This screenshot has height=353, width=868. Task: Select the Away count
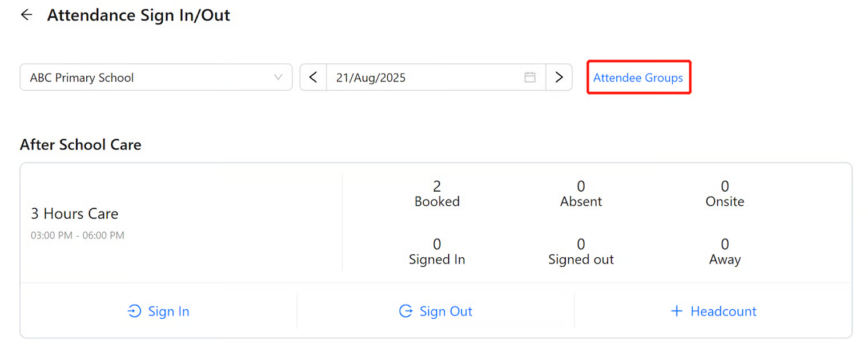pos(725,245)
